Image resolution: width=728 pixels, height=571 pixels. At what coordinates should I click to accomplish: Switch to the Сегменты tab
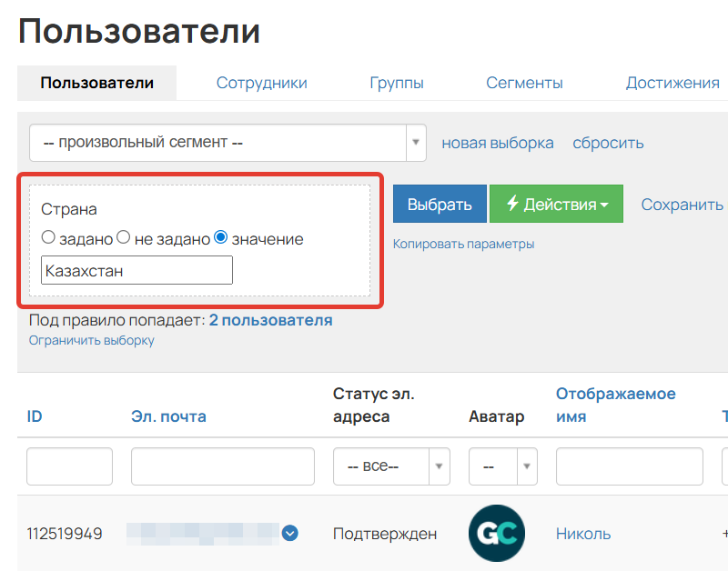pos(525,83)
